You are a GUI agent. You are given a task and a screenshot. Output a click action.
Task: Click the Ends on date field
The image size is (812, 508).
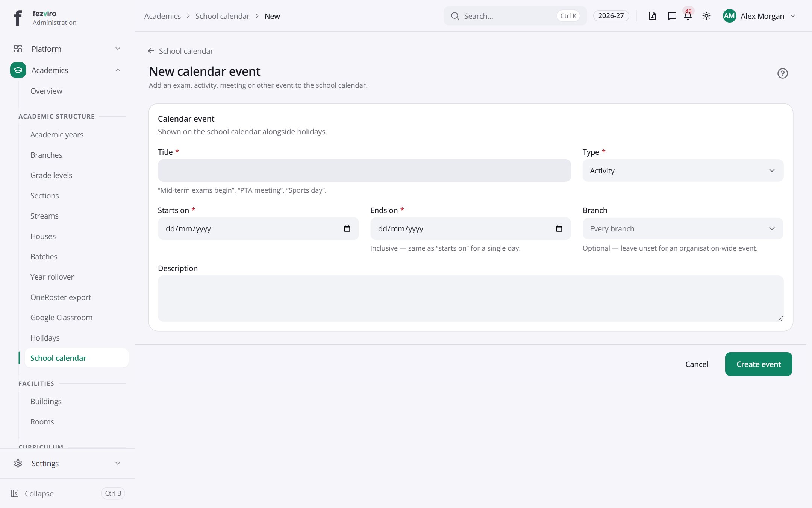[x=471, y=229]
